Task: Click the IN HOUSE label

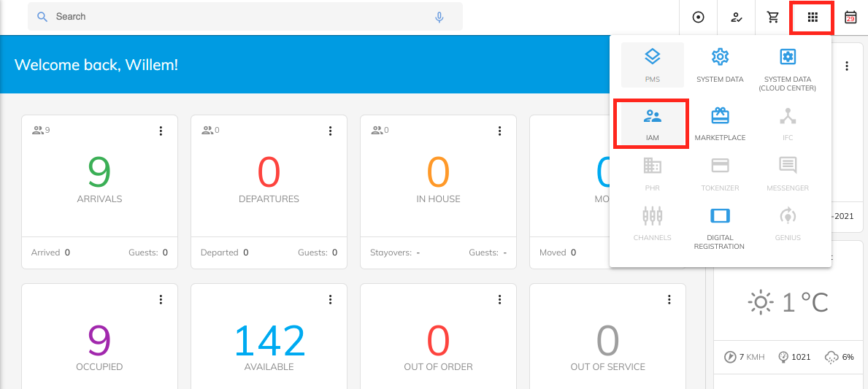Action: pyautogui.click(x=439, y=199)
